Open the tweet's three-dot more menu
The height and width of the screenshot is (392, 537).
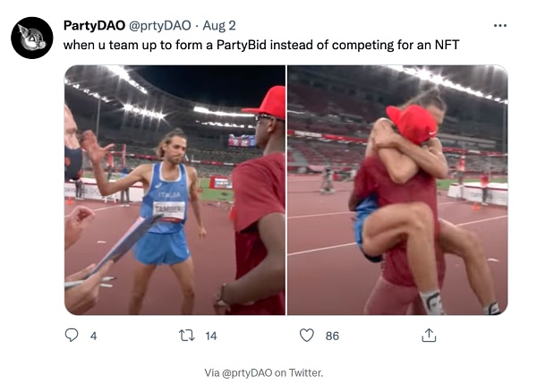point(499,24)
